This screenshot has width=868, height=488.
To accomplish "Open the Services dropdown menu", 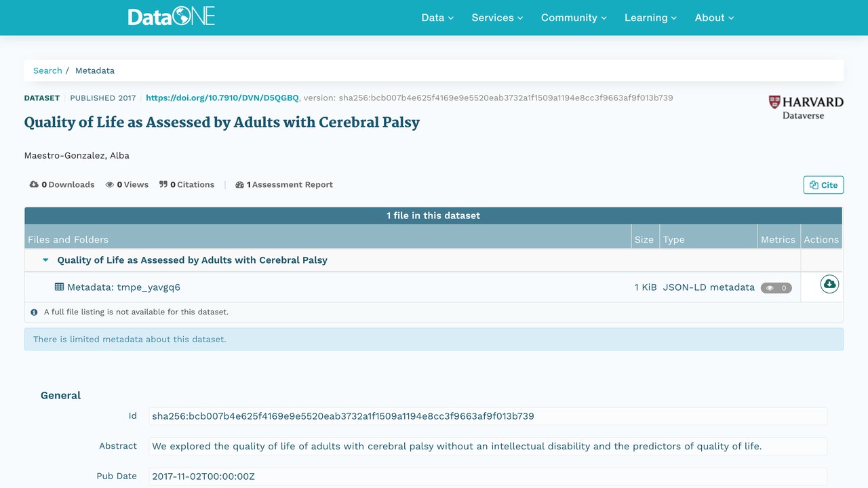I will 497,18.
